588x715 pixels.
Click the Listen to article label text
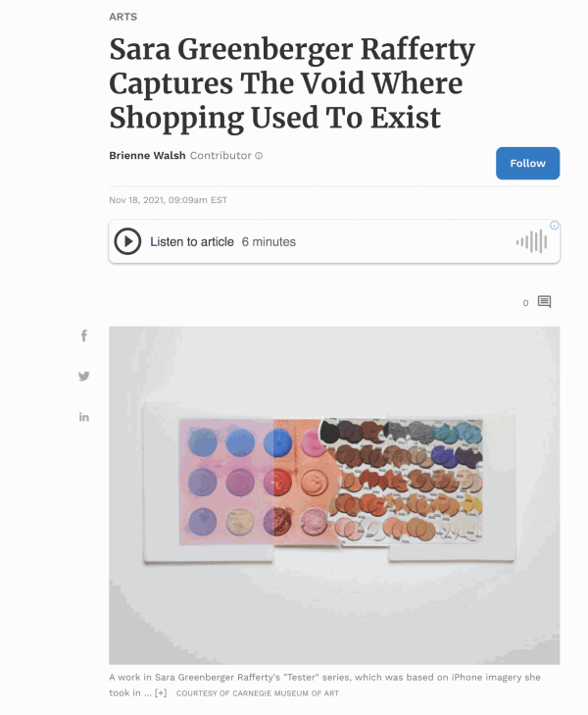192,241
